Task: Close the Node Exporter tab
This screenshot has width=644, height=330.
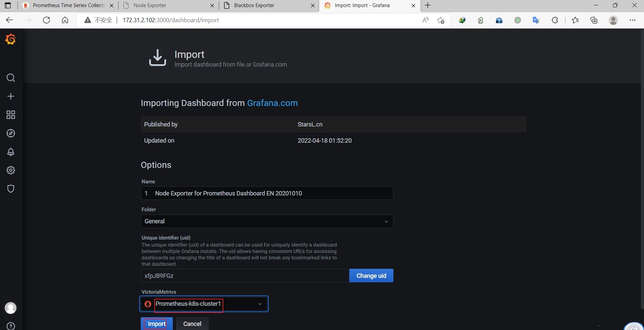Action: (x=212, y=5)
